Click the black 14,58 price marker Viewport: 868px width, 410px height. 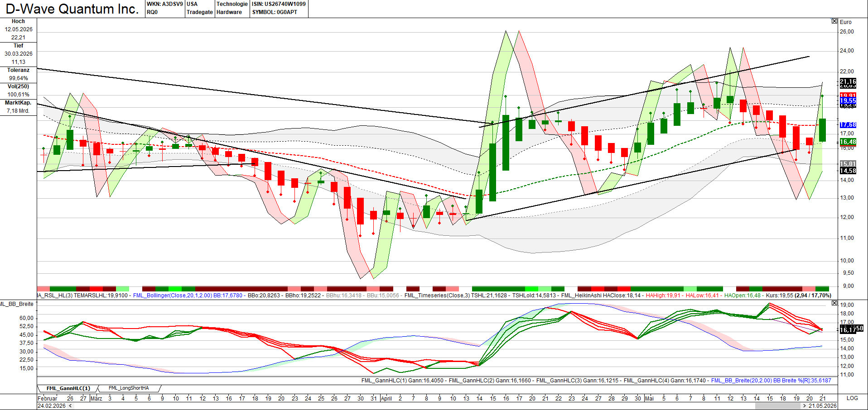click(x=848, y=171)
